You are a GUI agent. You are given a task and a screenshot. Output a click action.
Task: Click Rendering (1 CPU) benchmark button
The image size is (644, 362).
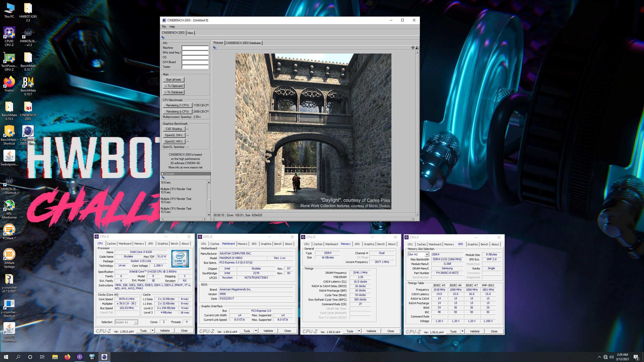pyautogui.click(x=177, y=105)
